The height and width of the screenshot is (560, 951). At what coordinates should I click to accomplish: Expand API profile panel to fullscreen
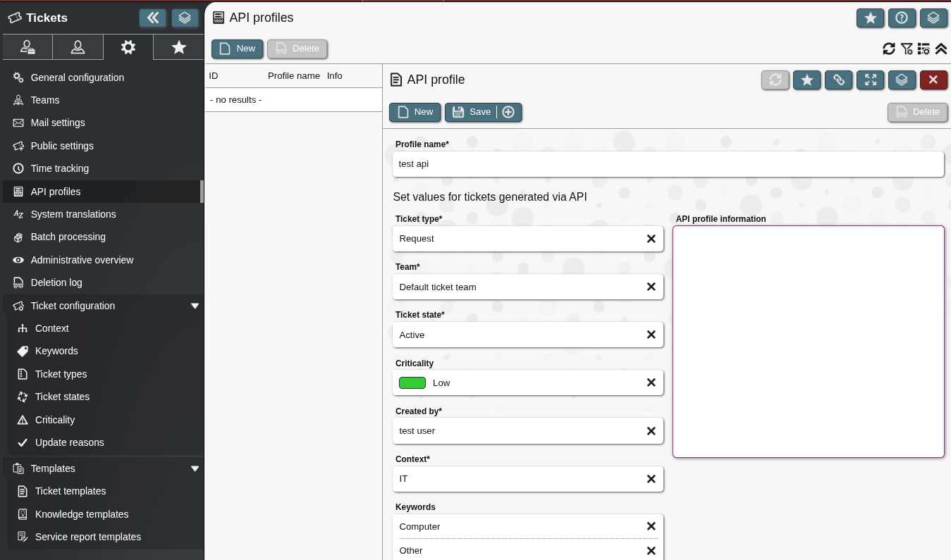click(870, 80)
